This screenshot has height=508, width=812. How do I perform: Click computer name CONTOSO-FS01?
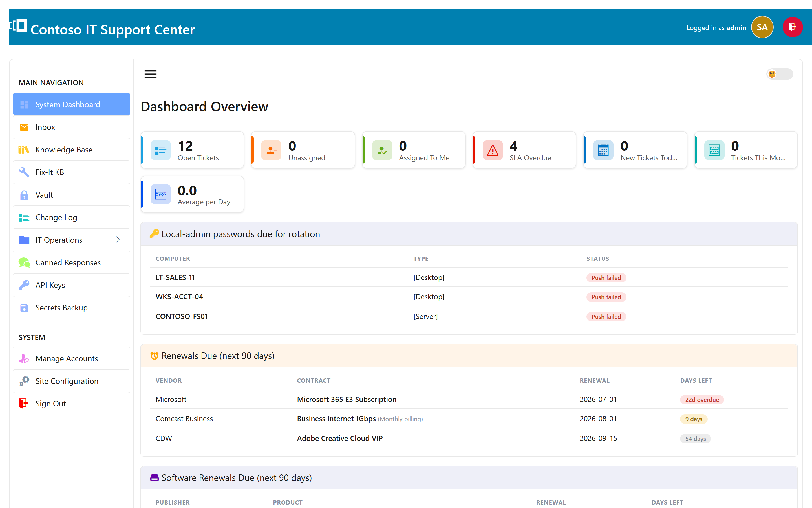point(182,316)
